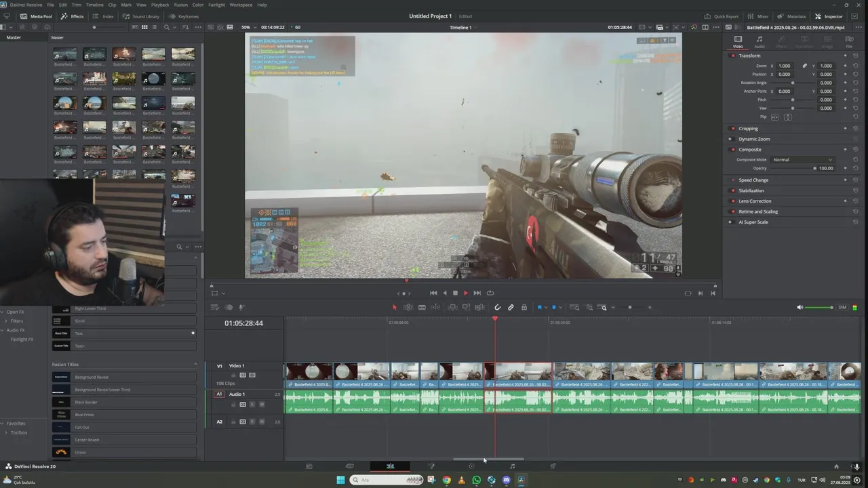868x488 pixels.
Task: Open WhatsApp from the Windows taskbar
Action: coord(476,480)
